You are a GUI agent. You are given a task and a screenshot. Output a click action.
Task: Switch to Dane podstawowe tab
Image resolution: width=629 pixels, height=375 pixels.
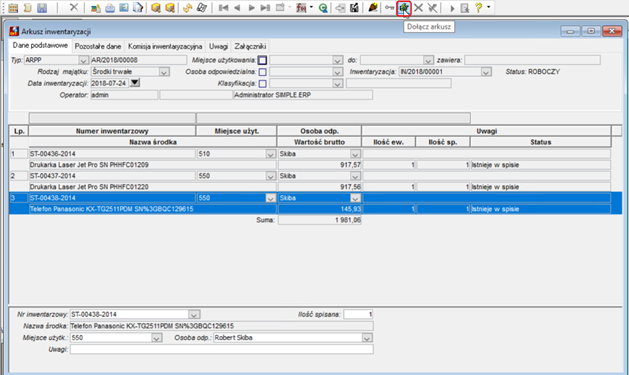click(x=40, y=46)
